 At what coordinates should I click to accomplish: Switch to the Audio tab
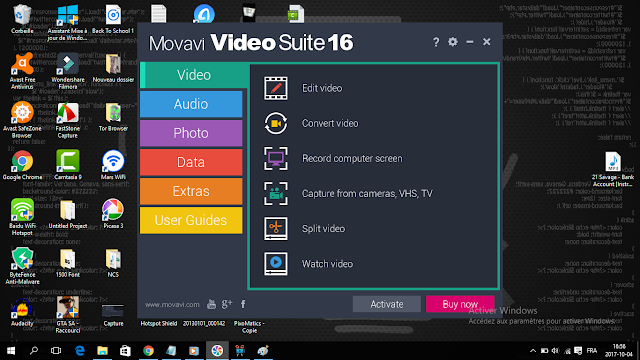point(191,104)
